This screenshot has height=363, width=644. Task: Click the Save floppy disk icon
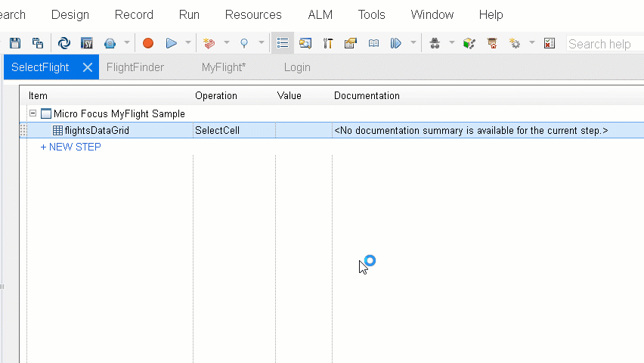pyautogui.click(x=15, y=43)
